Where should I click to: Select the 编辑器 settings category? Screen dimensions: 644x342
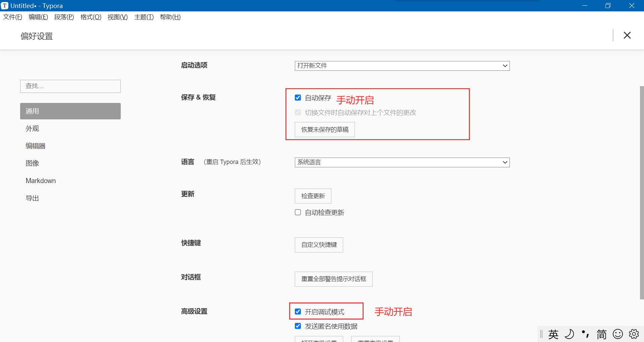(x=70, y=146)
